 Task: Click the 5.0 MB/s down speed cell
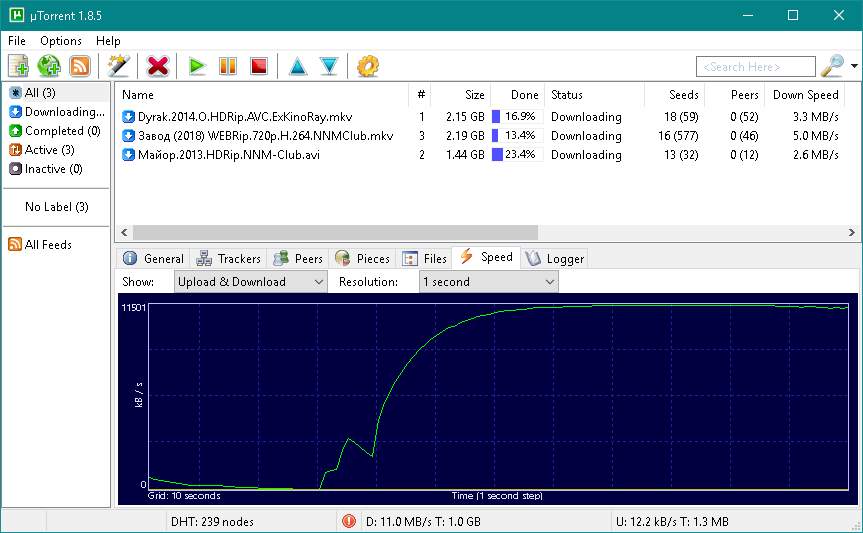tap(815, 136)
